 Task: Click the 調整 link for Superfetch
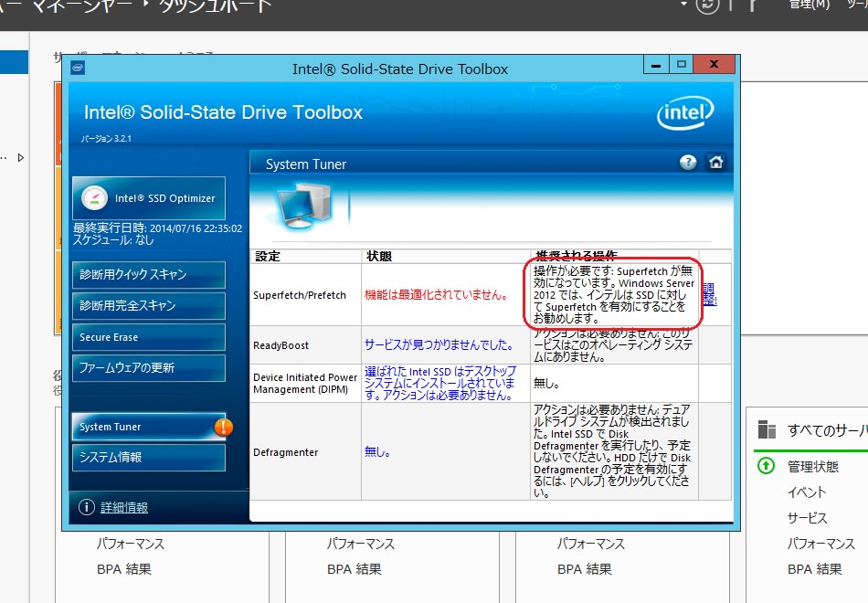tap(710, 294)
